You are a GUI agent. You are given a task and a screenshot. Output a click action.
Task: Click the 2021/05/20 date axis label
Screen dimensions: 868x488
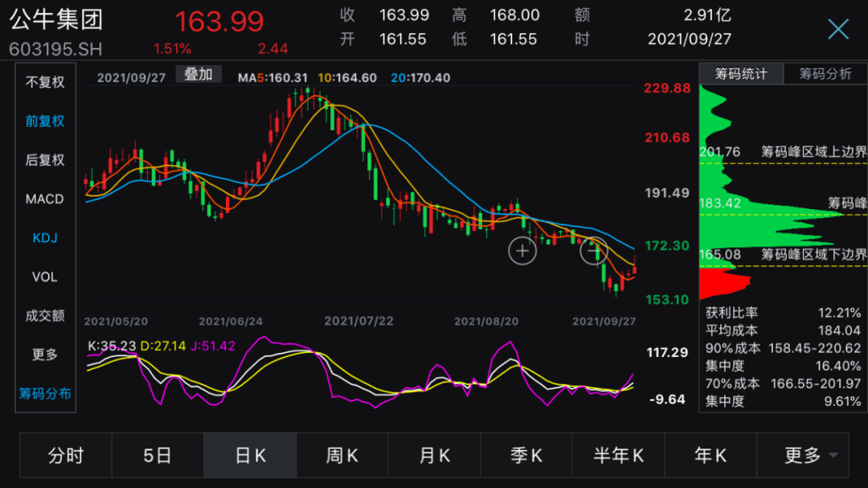point(116,322)
